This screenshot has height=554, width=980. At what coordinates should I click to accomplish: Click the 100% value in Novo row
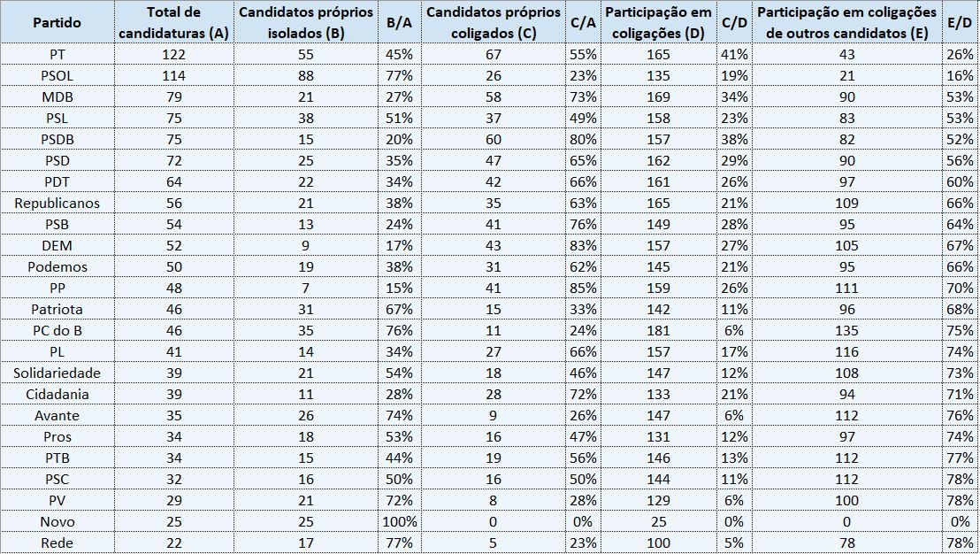coord(399,521)
